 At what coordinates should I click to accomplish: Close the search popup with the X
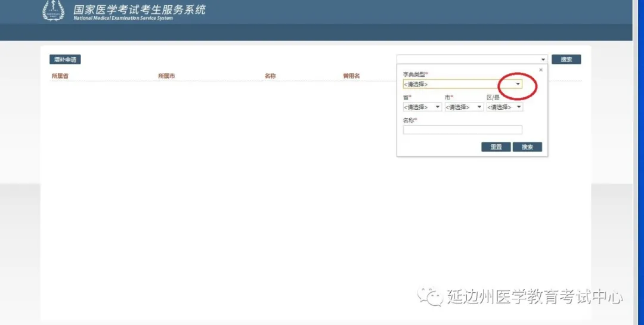pos(541,70)
